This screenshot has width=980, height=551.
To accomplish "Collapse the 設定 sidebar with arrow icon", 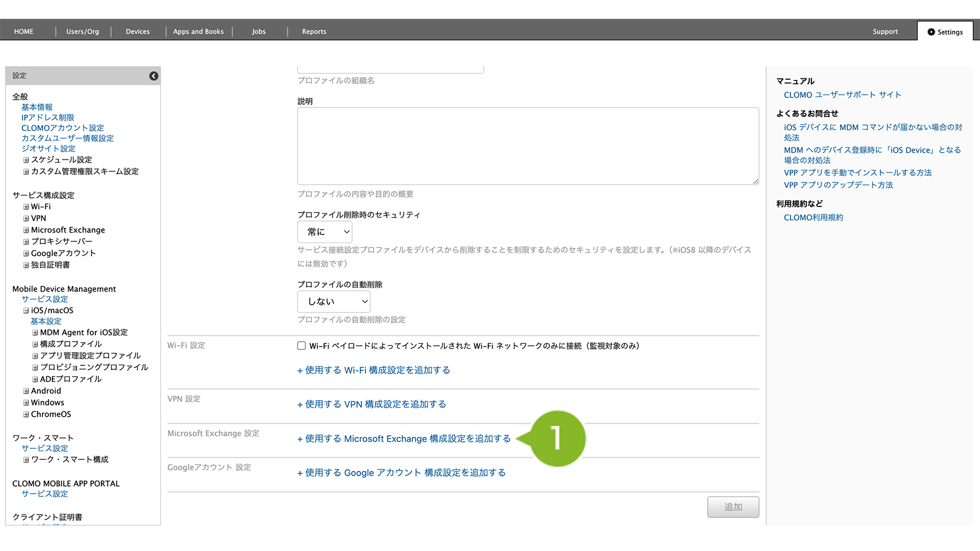I will 154,76.
